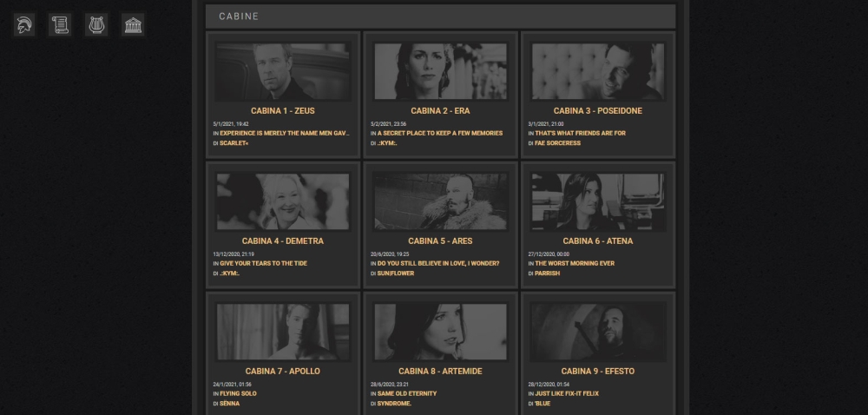Viewport: 868px width, 415px height.
Task: Open thread 'Give Your Tears to the Tide'
Action: point(263,263)
